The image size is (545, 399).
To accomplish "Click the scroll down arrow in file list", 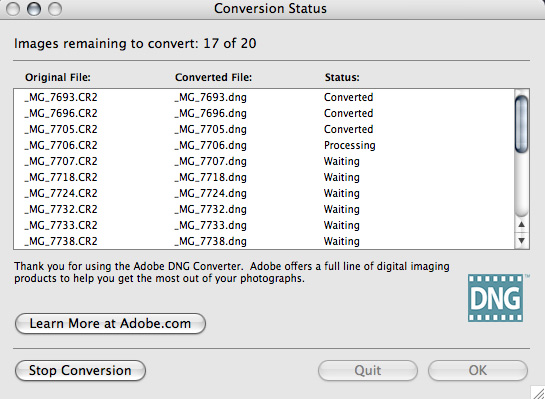I will (x=521, y=240).
